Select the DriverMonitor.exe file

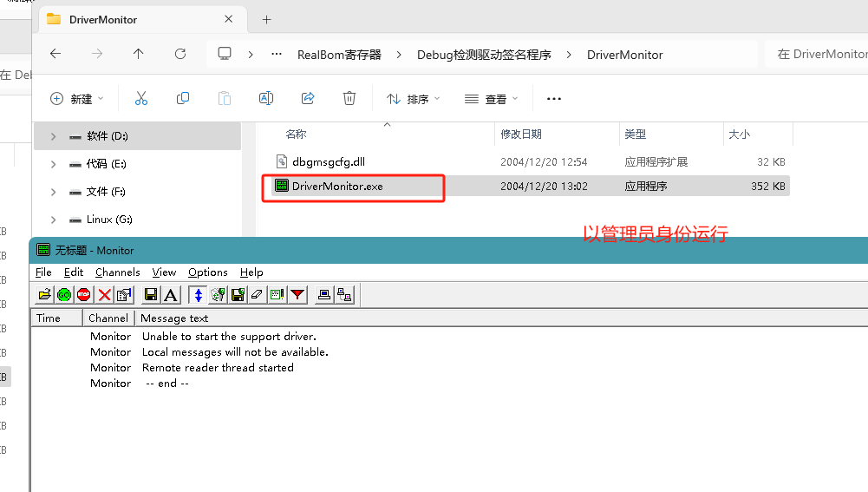337,187
